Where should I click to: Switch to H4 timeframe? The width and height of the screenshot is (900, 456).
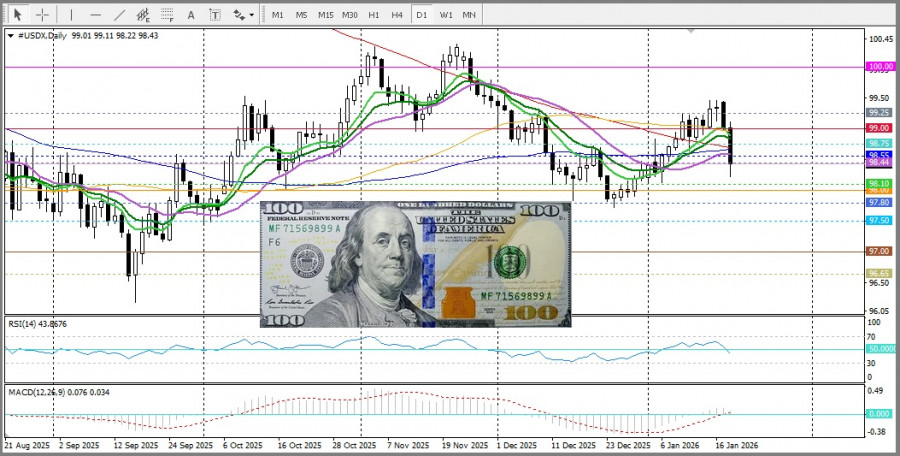(x=397, y=15)
